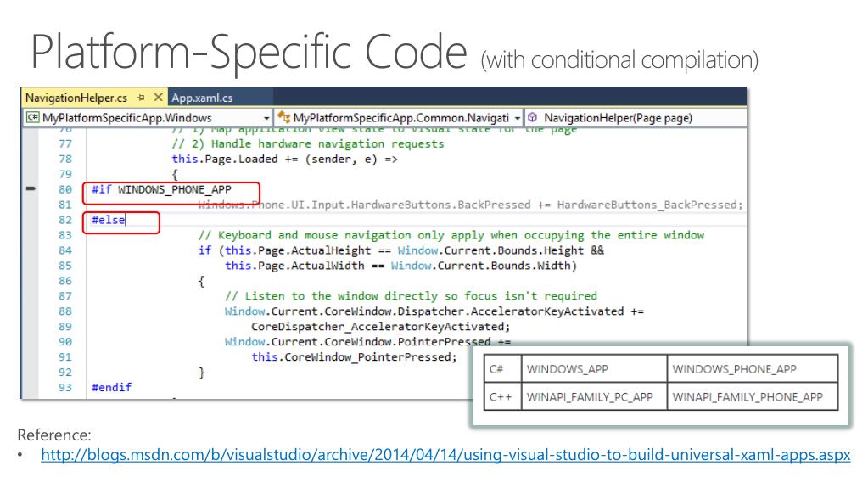Click comment 'Handle hardware navigation requests'
The width and height of the screenshot is (868, 488).
point(308,144)
